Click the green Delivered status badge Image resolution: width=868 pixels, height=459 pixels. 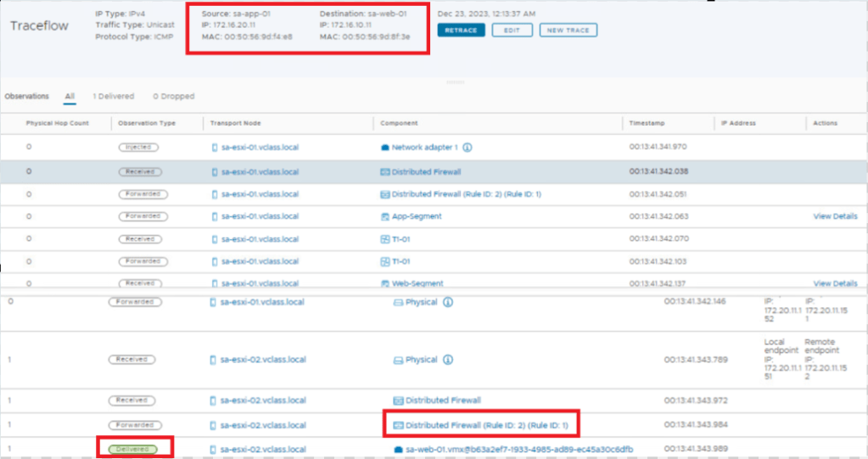tap(135, 448)
